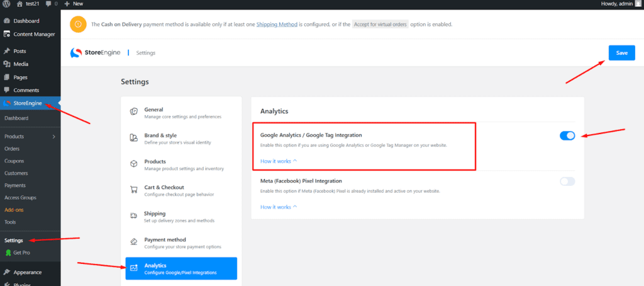Click the WordPress logo icon

point(6,4)
